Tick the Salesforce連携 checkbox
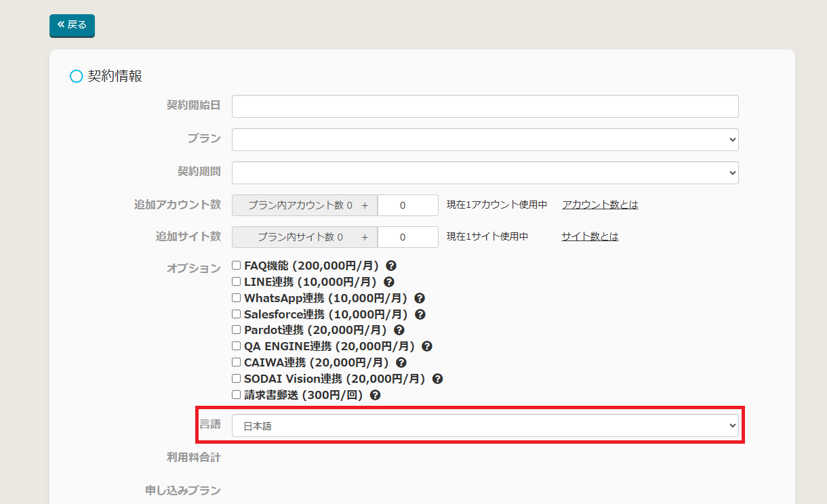 point(237,314)
